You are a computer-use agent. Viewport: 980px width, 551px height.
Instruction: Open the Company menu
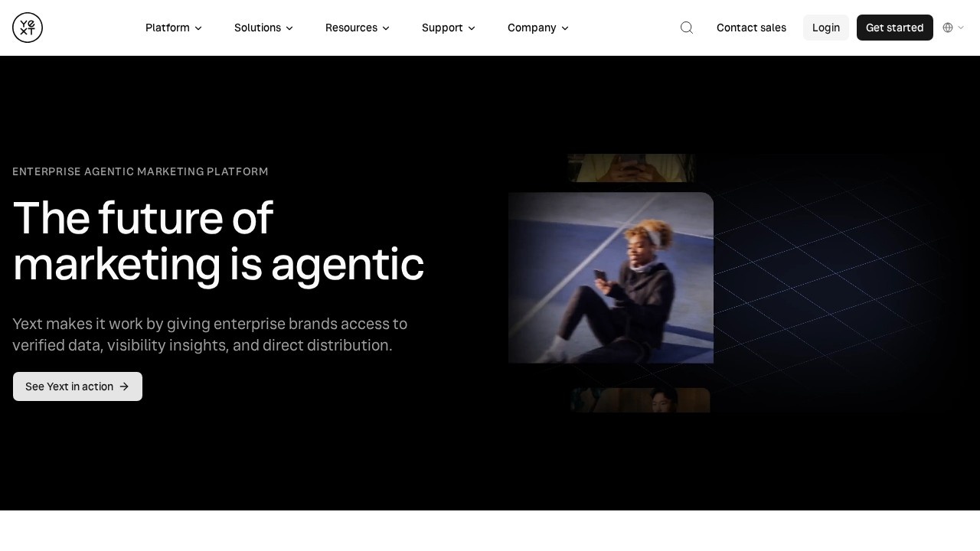pyautogui.click(x=538, y=28)
